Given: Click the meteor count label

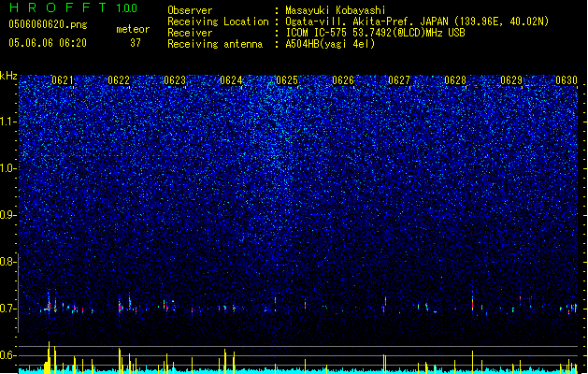Looking at the screenshot, I should click(133, 29).
